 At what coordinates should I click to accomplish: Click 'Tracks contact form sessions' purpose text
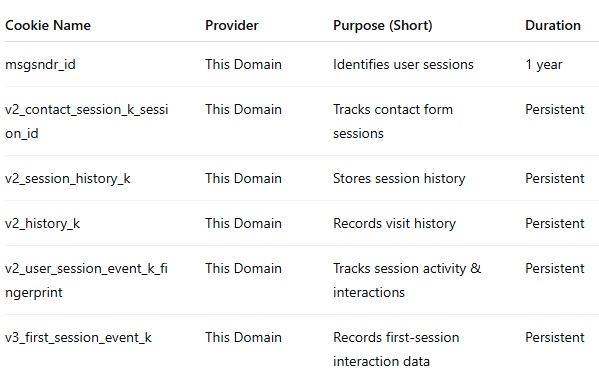(x=393, y=121)
